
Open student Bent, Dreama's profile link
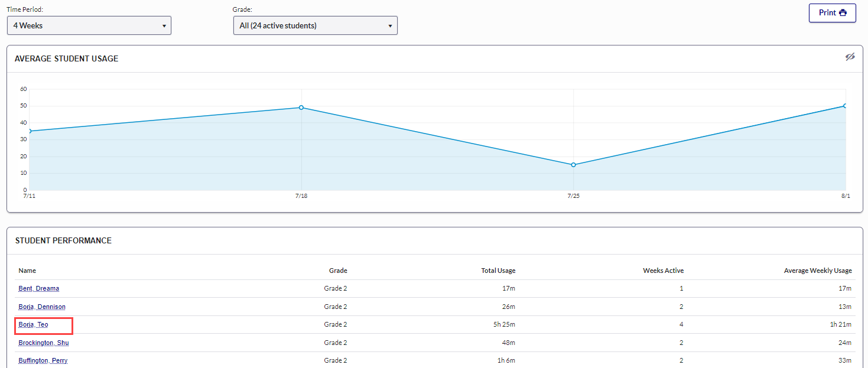38,289
